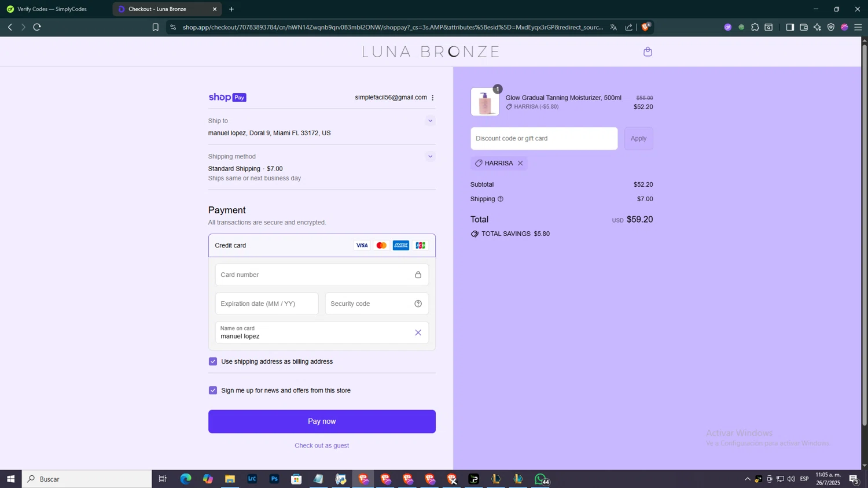868x488 pixels.
Task: Open the purple extension icon in toolbar
Action: 728,27
